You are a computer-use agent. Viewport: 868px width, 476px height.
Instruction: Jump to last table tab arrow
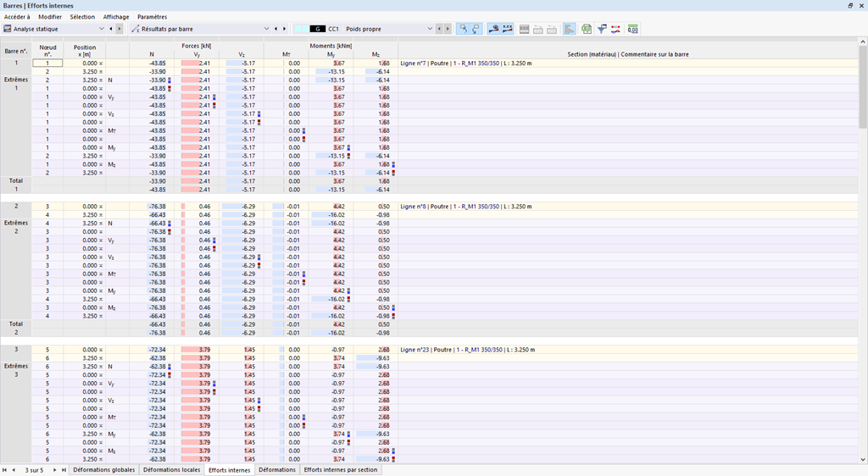tap(64, 470)
